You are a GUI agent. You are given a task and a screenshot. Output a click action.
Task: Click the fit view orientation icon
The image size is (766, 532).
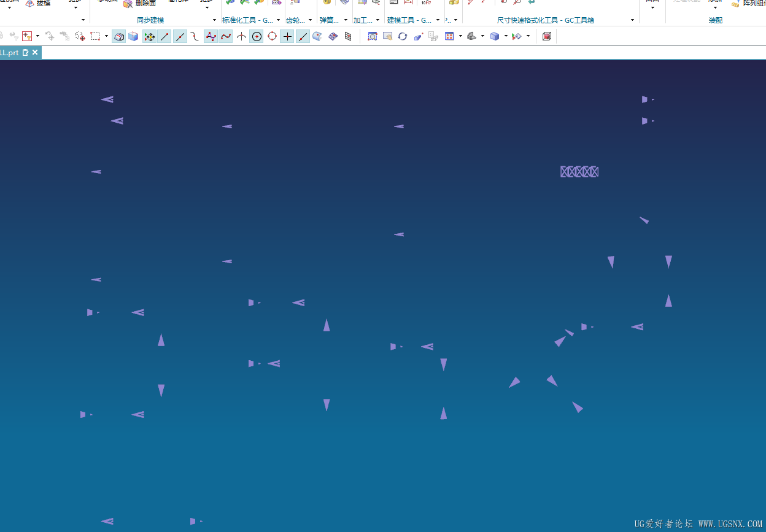tap(449, 36)
